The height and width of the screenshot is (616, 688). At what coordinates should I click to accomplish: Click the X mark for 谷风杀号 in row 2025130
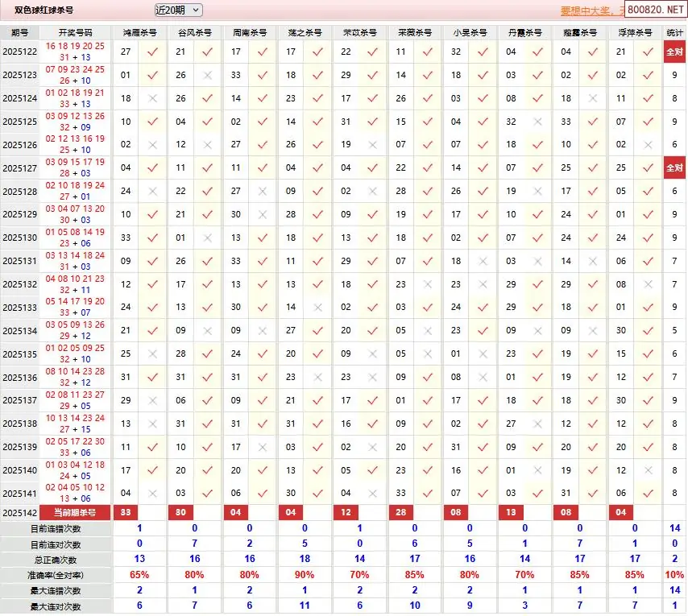[x=207, y=238]
